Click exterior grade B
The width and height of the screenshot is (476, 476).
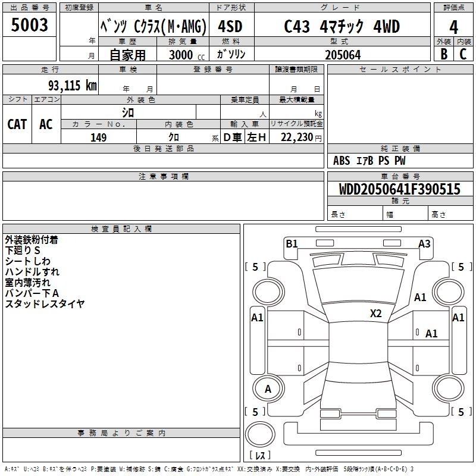tap(444, 54)
